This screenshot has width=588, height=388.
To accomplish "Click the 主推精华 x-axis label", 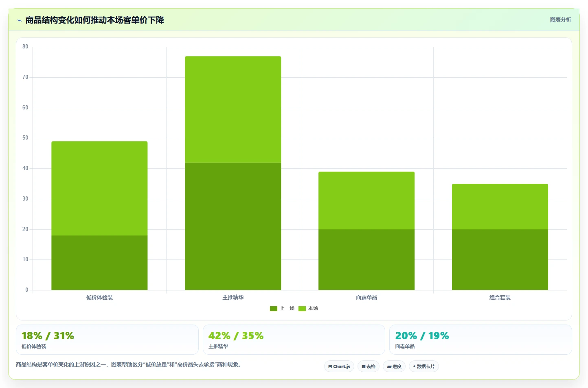I will [x=233, y=297].
